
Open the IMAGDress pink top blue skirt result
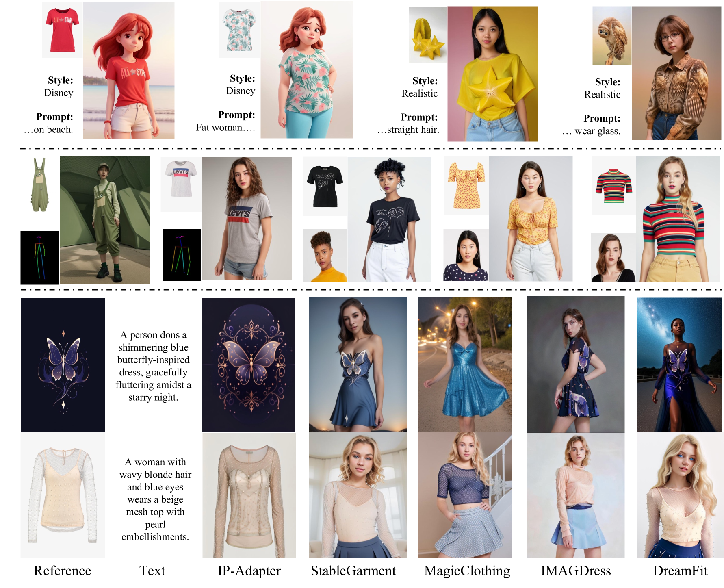(576, 495)
